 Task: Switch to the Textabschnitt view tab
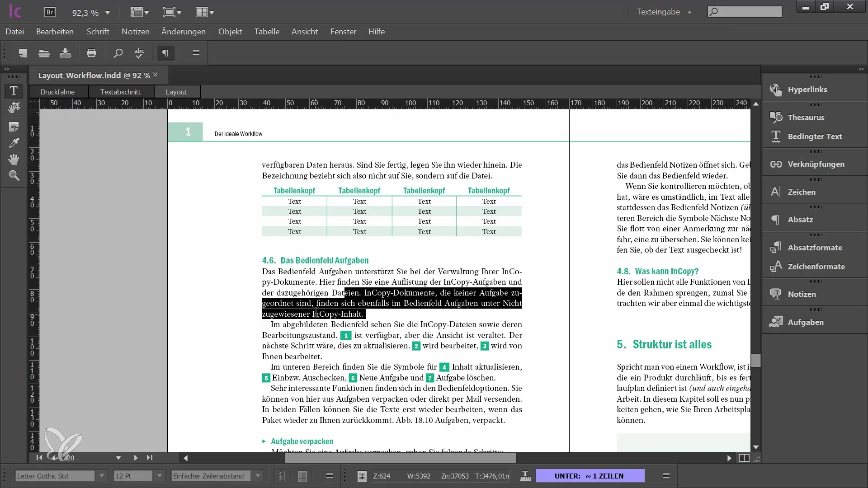(x=120, y=92)
